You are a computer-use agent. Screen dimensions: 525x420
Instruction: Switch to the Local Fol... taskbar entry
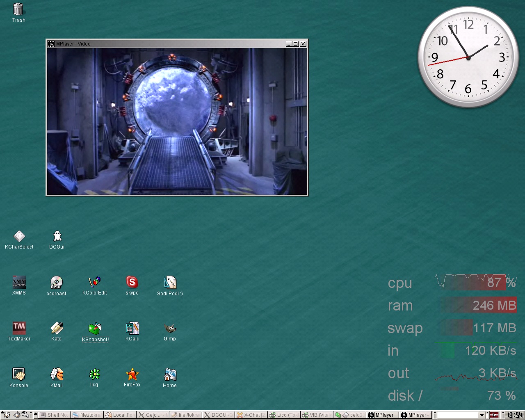click(120, 415)
